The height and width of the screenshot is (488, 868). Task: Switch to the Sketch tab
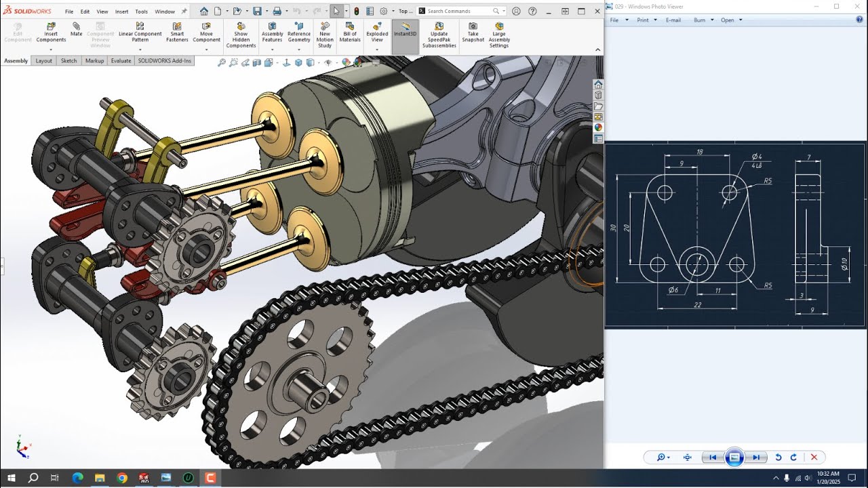point(68,60)
